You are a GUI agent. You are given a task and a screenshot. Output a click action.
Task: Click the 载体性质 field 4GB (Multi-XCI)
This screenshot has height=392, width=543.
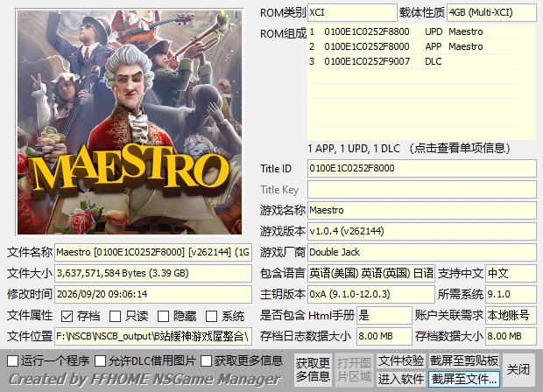491,13
